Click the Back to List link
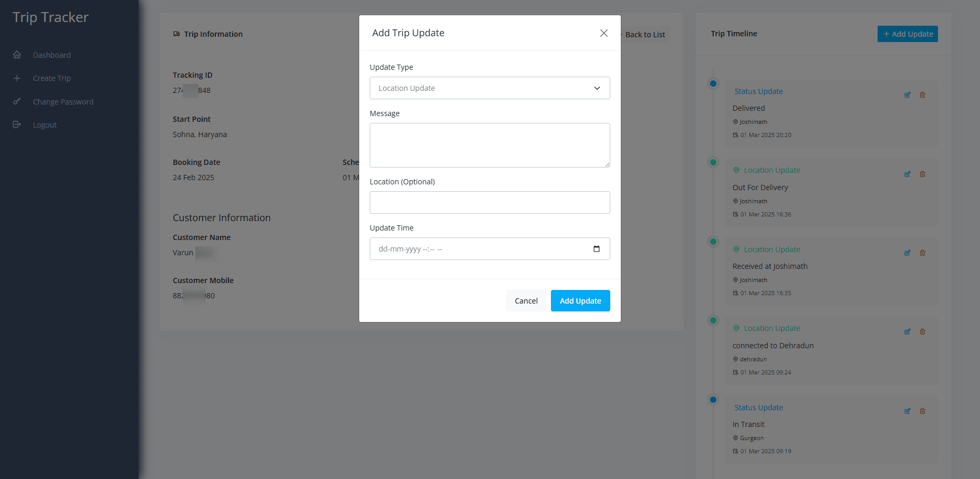This screenshot has height=479, width=980. (644, 35)
